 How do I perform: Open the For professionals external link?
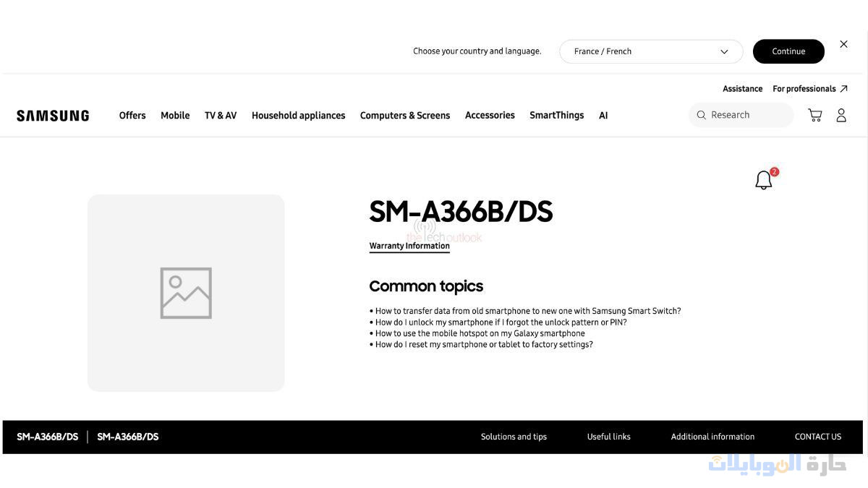point(809,89)
